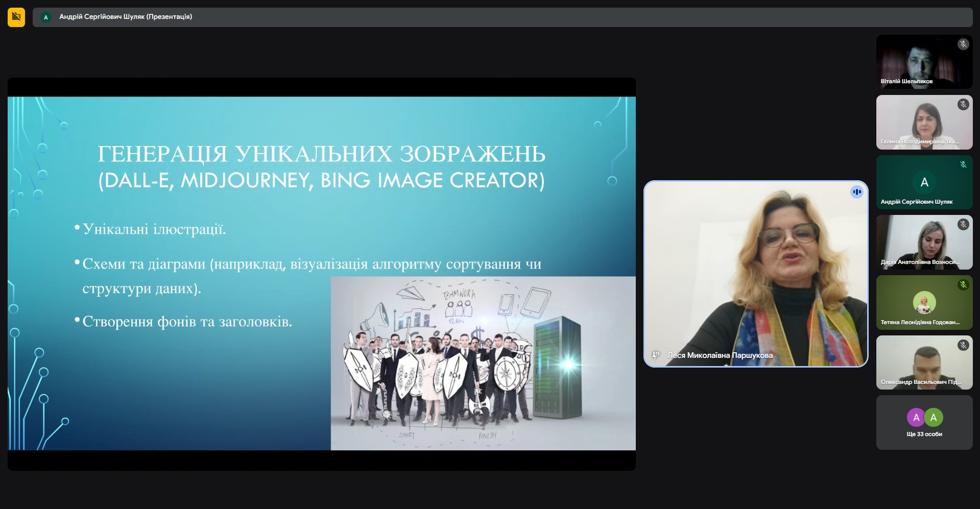Open the "Ще 33 особи" participants tile
The image size is (980, 509).
coord(924,423)
